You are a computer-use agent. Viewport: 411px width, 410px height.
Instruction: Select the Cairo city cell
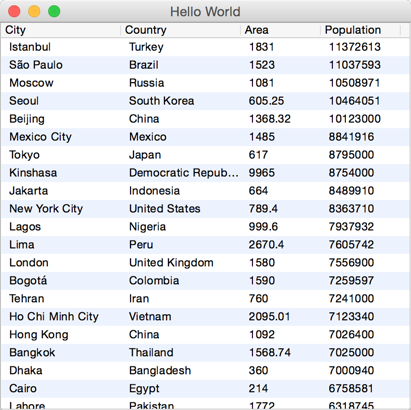23,389
